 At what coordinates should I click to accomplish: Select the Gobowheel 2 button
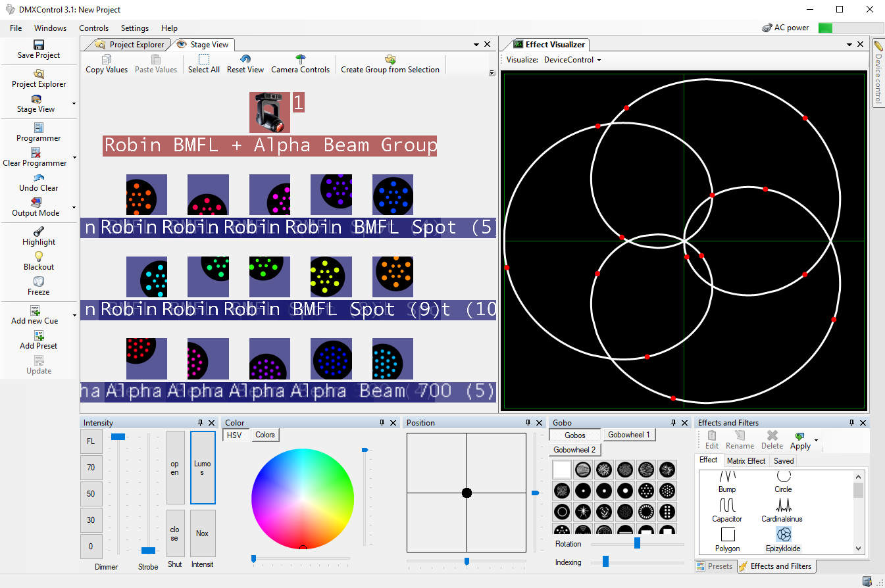574,450
